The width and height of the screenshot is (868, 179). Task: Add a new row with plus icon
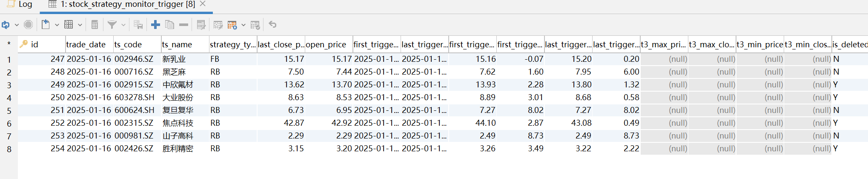[155, 25]
